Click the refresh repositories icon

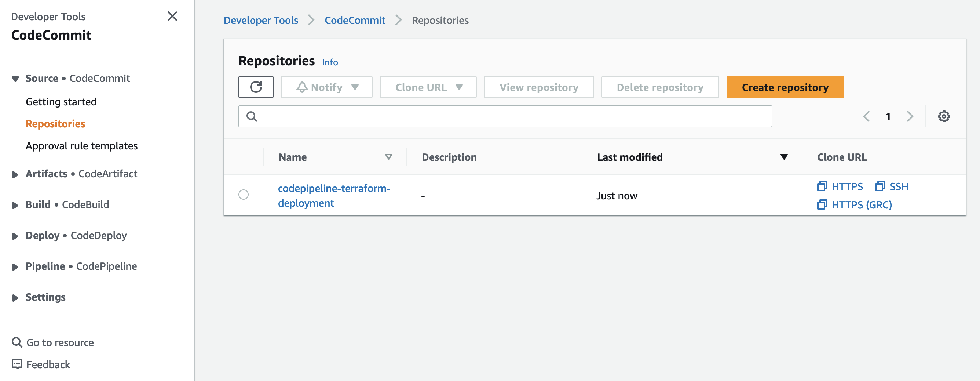(x=256, y=87)
